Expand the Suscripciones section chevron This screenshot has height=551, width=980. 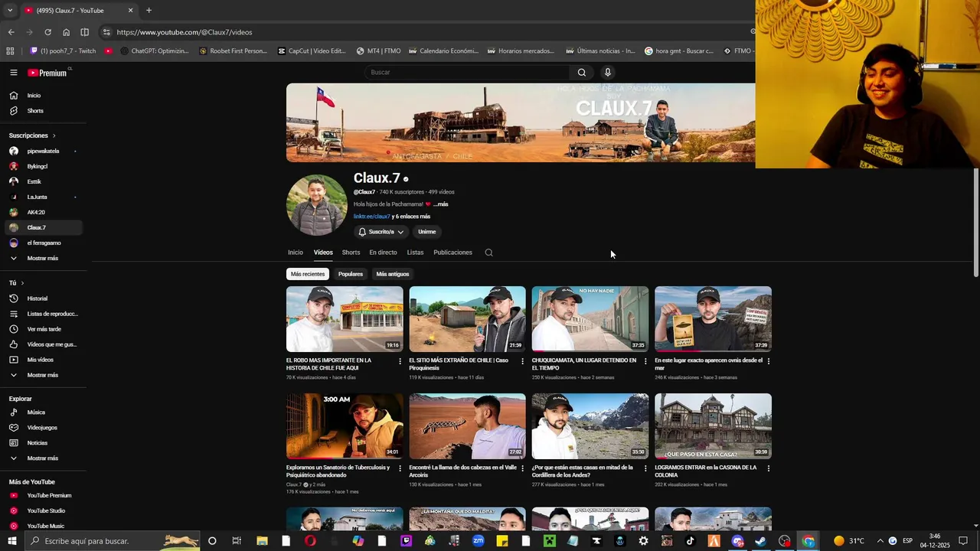tap(54, 135)
